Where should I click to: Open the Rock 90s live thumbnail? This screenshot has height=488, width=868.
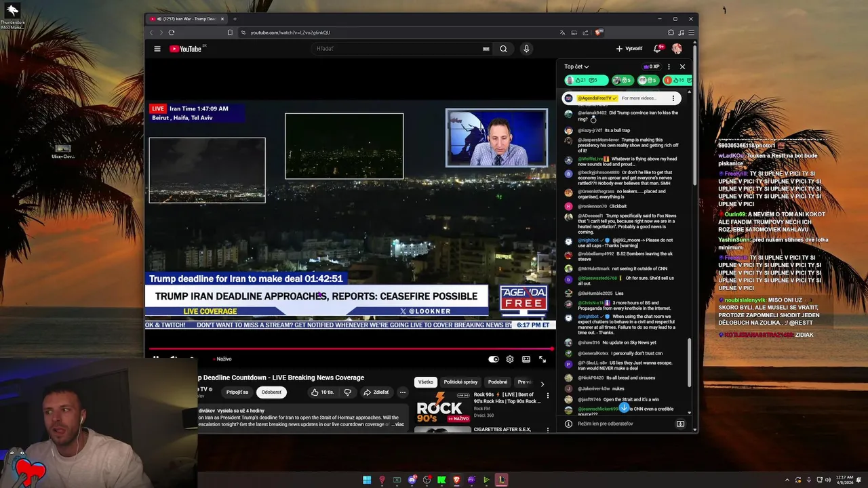(443, 407)
